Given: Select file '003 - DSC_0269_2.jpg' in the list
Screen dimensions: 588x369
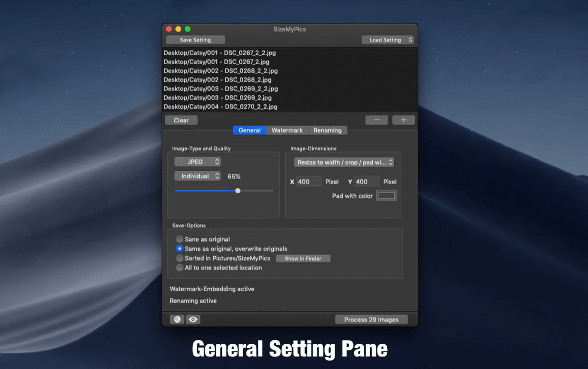Looking at the screenshot, I should click(x=218, y=98).
